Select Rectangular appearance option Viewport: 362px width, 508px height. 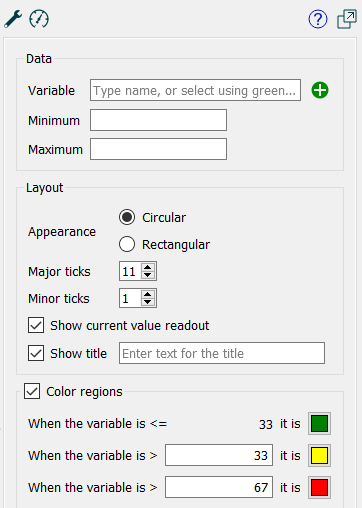127,244
